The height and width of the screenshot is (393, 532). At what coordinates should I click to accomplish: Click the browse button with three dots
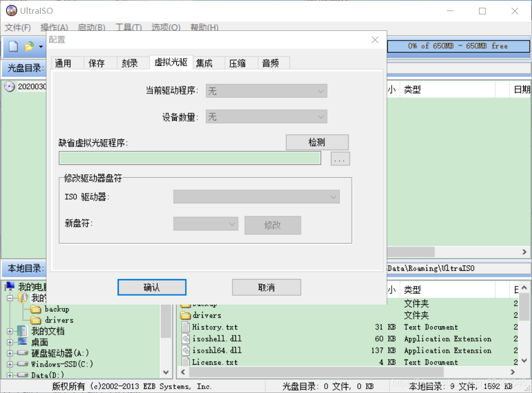340,159
